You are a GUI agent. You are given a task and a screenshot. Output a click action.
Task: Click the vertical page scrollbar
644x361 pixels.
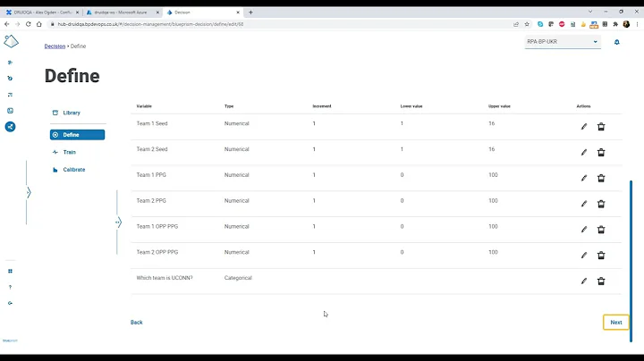coord(631,261)
